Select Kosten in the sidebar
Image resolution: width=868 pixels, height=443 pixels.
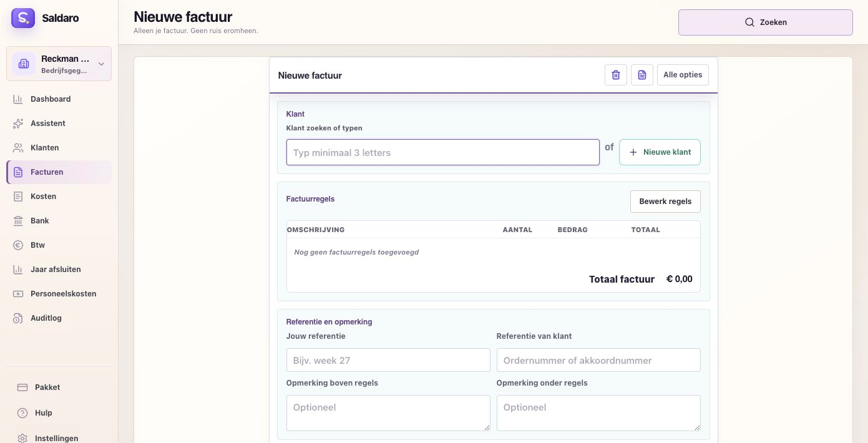pos(59,197)
